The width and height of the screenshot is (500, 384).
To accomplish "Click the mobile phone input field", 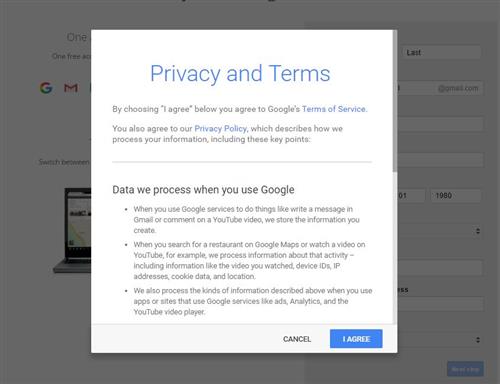I will 440,268.
